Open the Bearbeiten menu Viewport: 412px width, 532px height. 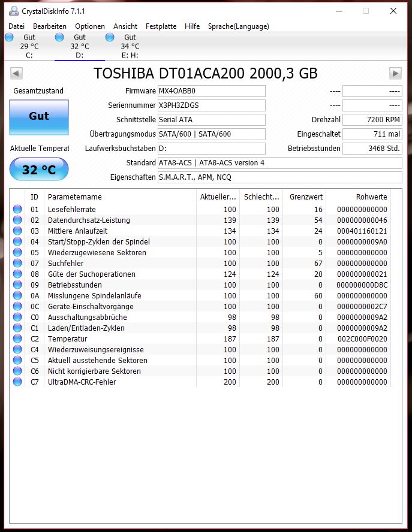click(x=50, y=26)
